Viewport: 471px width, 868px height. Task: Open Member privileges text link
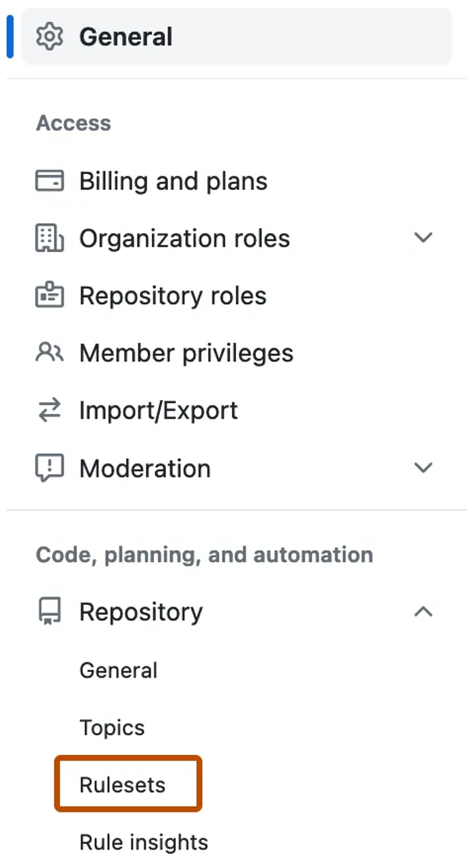tap(186, 354)
